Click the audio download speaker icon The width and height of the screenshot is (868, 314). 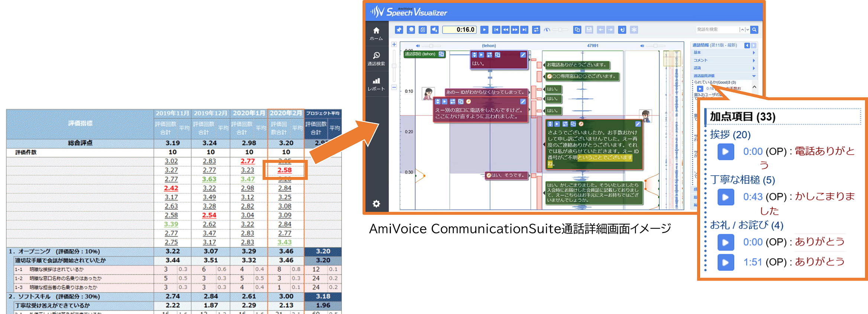pyautogui.click(x=434, y=30)
